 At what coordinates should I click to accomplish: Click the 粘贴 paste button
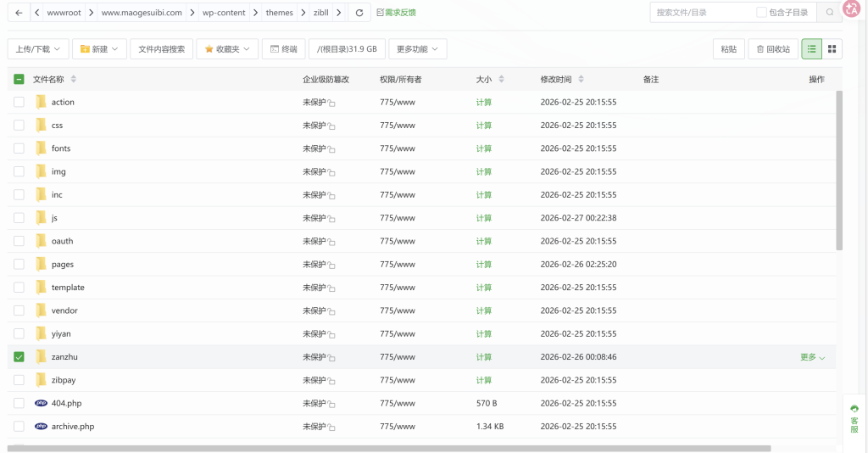click(x=728, y=48)
